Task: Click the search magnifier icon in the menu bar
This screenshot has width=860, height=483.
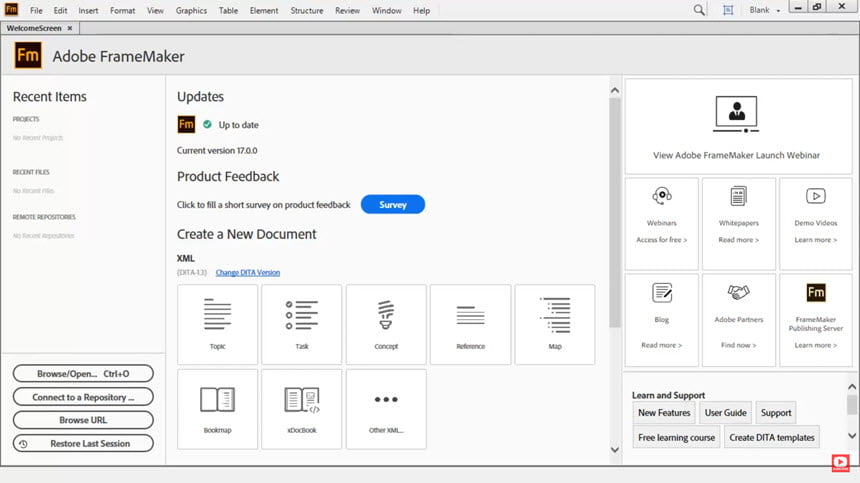Action: [699, 10]
